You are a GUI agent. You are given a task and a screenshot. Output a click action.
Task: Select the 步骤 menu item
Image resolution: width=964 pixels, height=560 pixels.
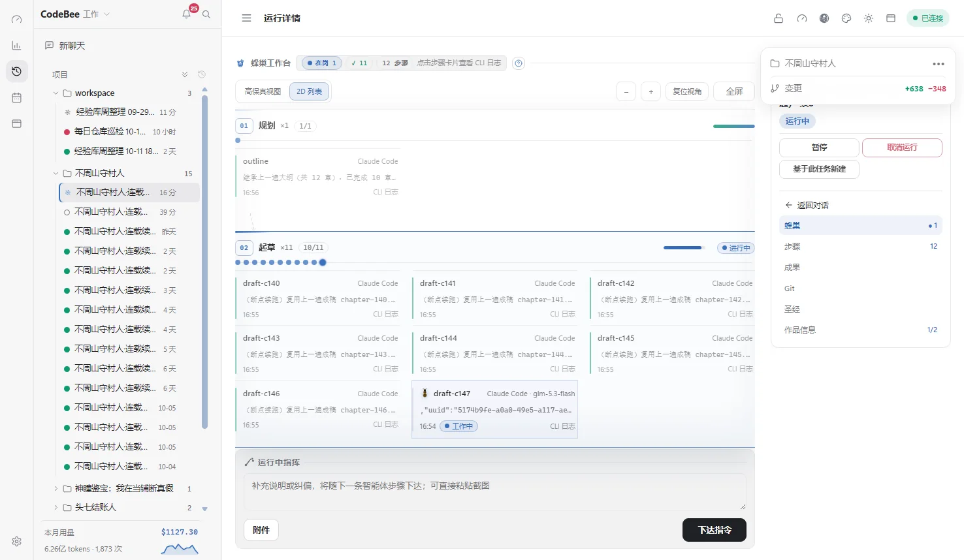[860, 247]
